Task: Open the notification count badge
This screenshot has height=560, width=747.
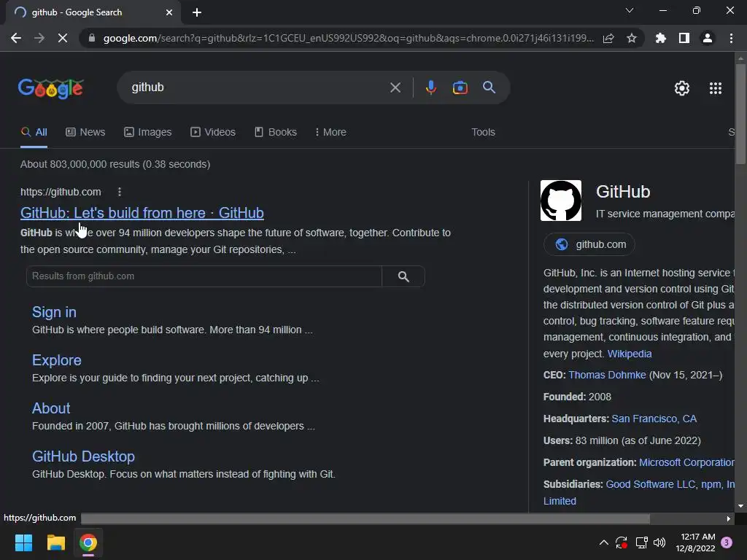Action: tap(727, 542)
